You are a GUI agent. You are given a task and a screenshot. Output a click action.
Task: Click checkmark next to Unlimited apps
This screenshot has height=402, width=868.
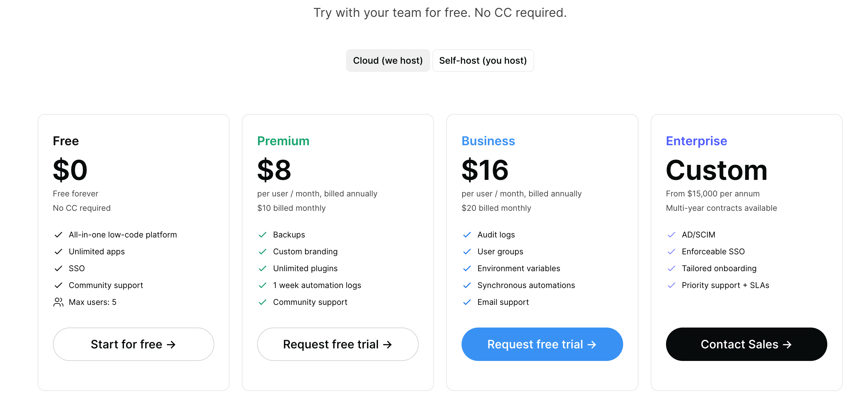[x=58, y=252]
